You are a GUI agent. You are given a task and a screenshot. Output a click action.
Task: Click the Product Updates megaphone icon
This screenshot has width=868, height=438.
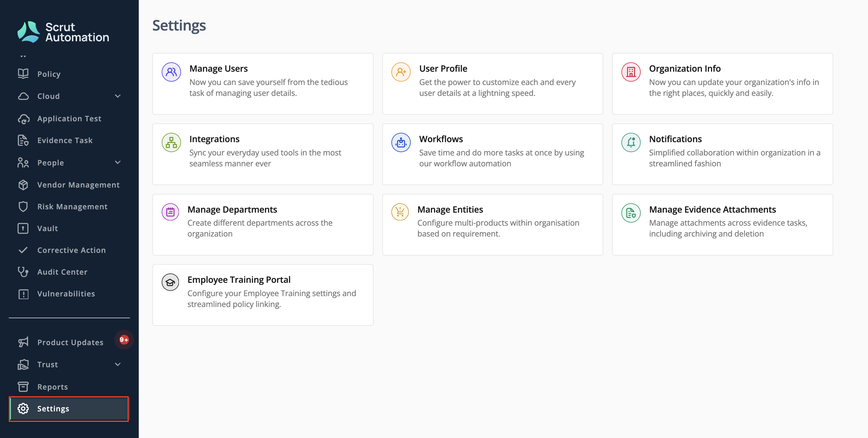pos(23,342)
